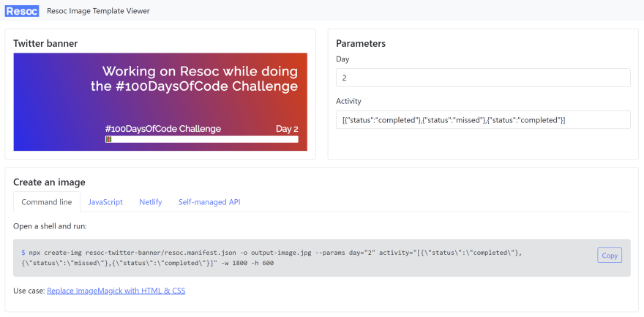Select the Command line tab
This screenshot has height=317, width=644.
tap(47, 202)
